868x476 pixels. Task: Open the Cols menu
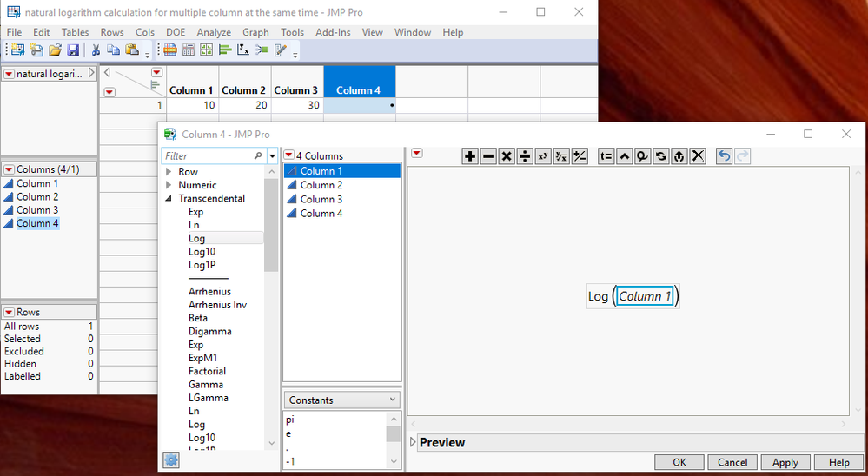coord(145,32)
